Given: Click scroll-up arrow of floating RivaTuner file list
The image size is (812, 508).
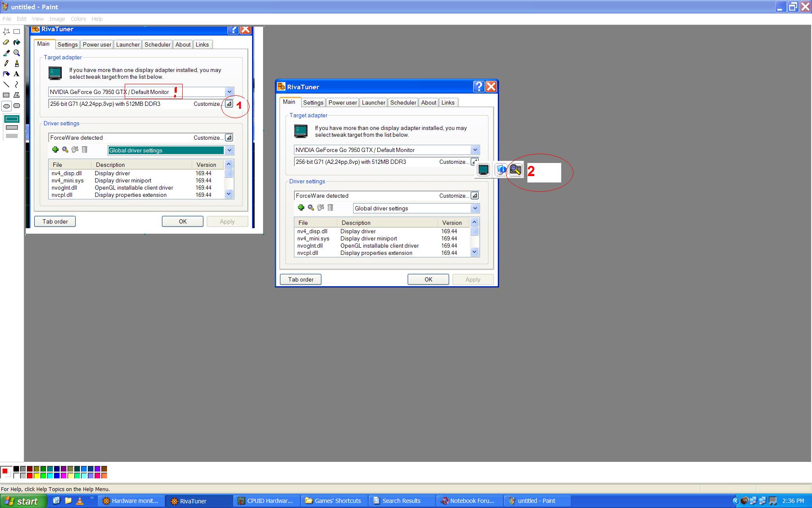Looking at the screenshot, I should coord(475,222).
